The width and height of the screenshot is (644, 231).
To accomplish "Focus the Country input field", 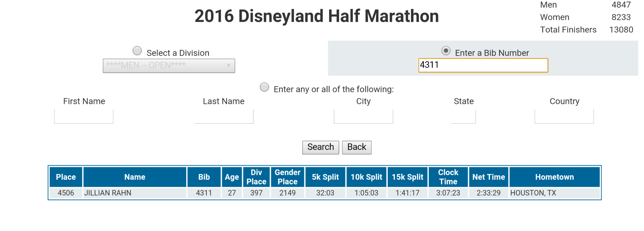I will [564, 116].
